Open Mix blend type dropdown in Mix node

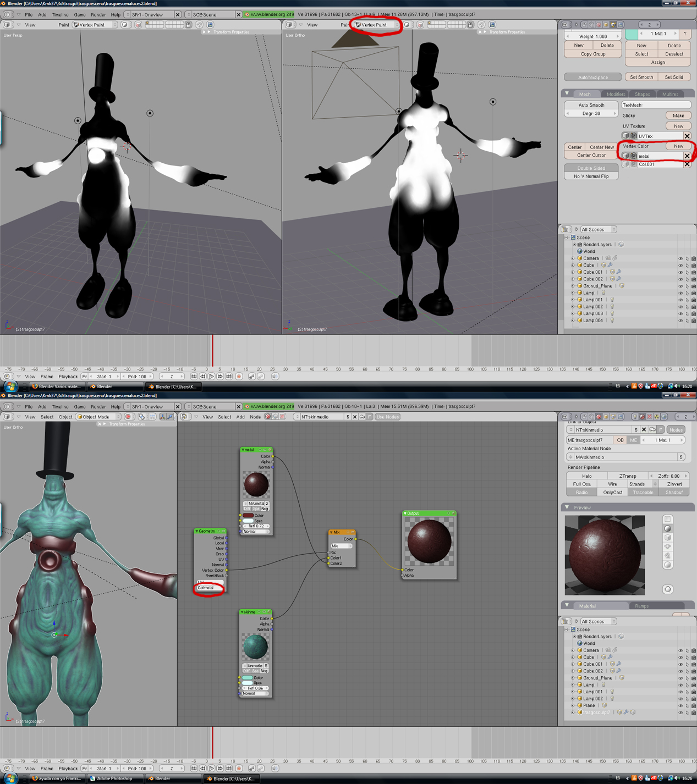[342, 546]
